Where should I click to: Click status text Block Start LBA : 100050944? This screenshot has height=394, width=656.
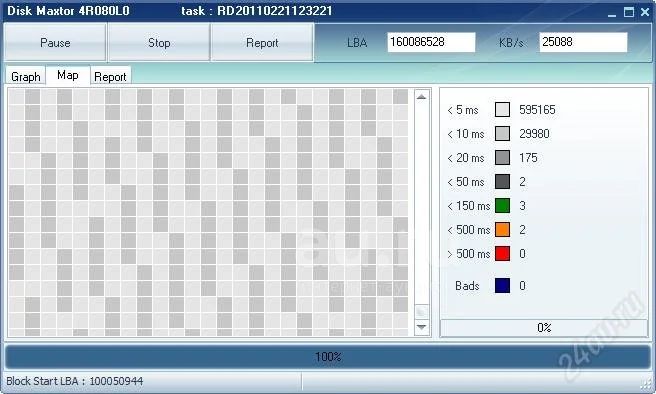pos(74,381)
